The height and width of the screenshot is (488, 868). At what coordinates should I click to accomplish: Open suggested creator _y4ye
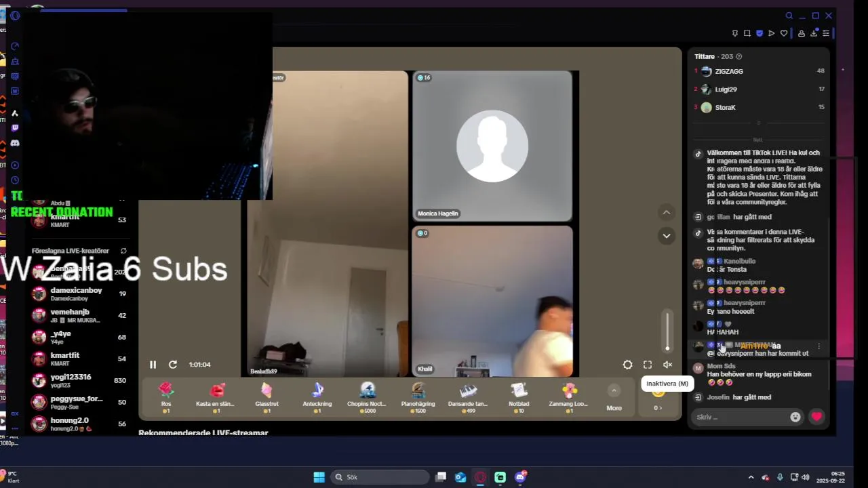click(x=79, y=337)
